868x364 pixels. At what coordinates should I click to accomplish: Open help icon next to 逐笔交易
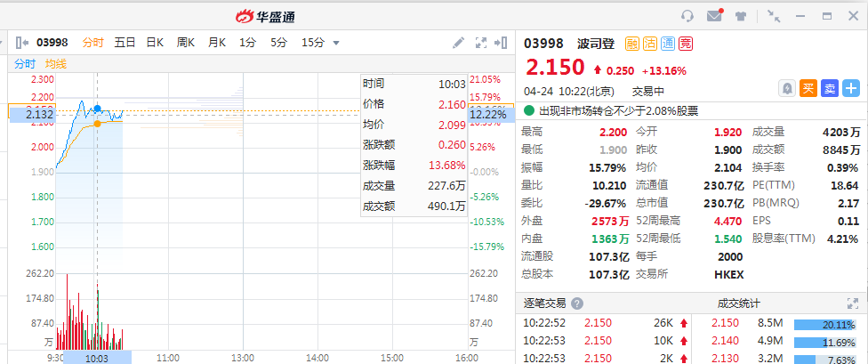click(x=577, y=303)
